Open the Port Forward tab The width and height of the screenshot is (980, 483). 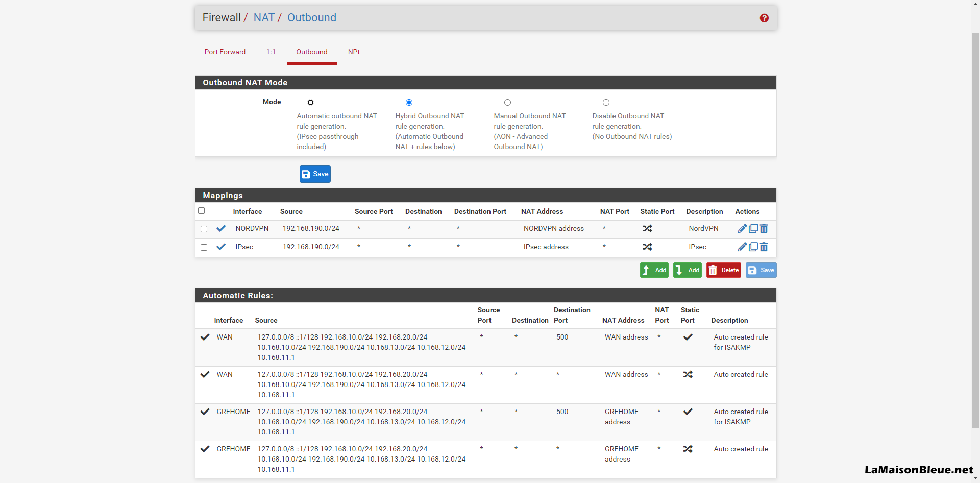click(x=225, y=52)
